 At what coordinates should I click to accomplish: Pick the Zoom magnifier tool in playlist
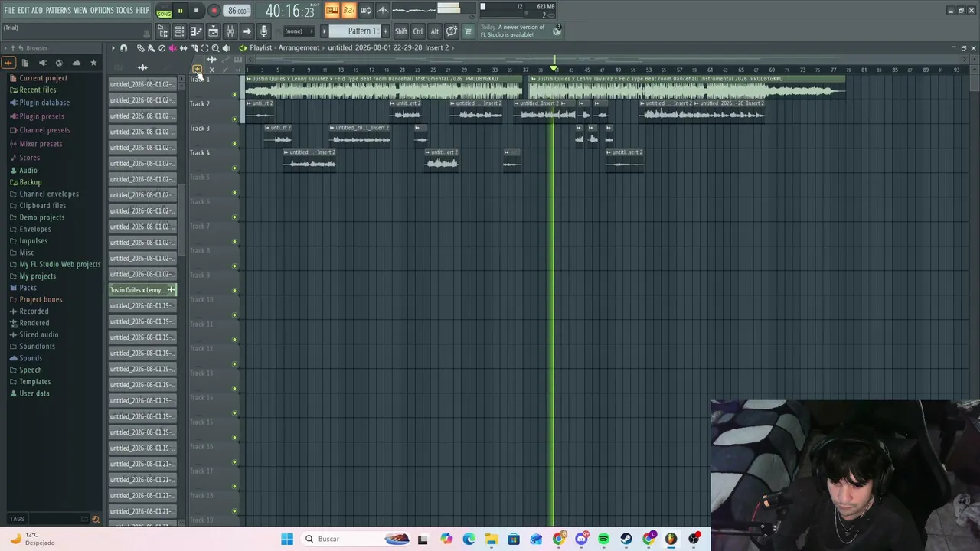(x=215, y=48)
